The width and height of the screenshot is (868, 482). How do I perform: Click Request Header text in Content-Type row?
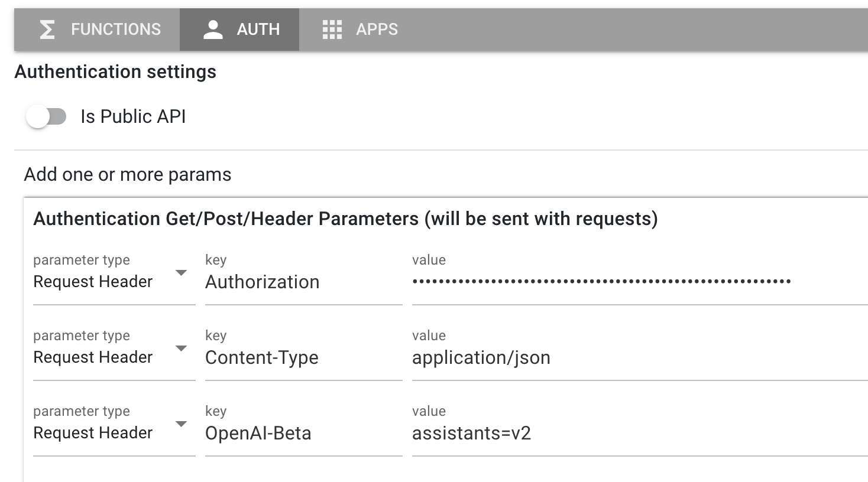93,358
